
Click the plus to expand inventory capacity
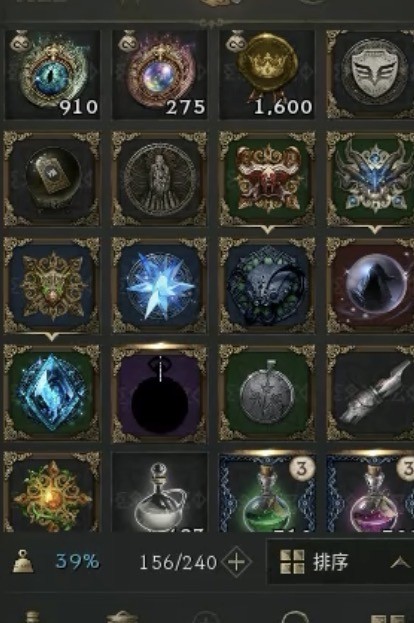pyautogui.click(x=236, y=562)
